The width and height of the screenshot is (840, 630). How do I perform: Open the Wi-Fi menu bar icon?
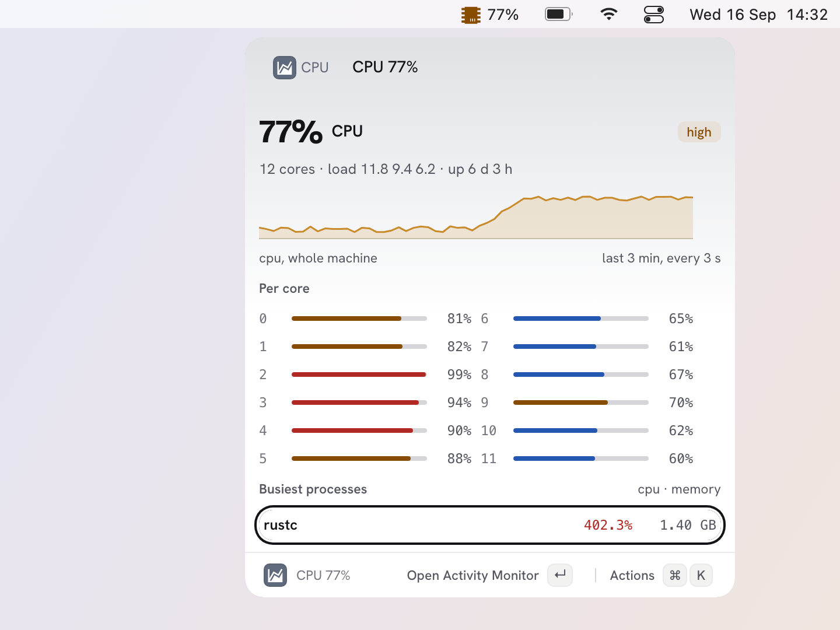(609, 14)
